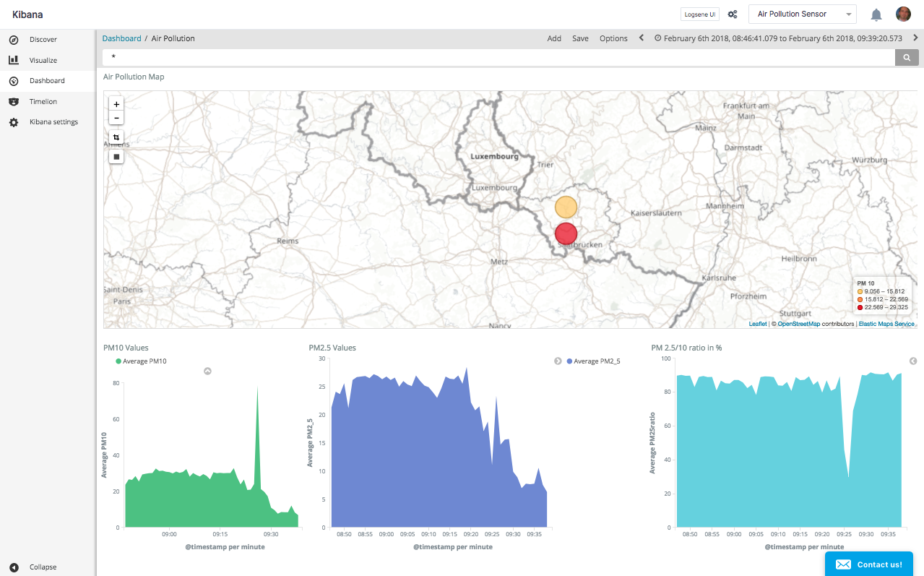
Task: Click Add in the dashboard toolbar
Action: [x=554, y=39]
